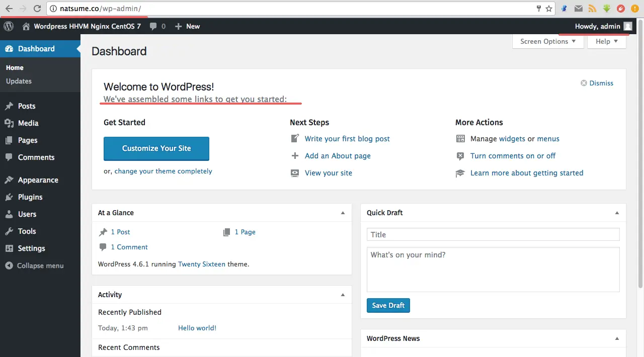Follow the change your theme completely link

[164, 171]
